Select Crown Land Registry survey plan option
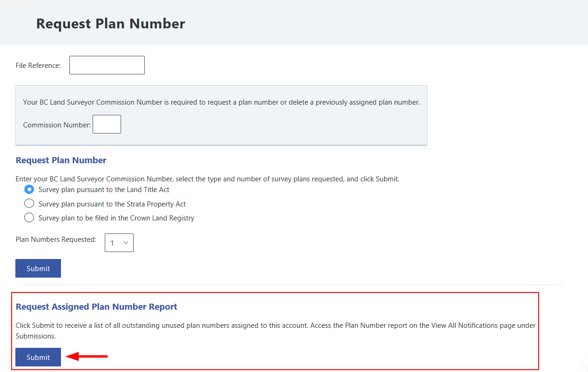This screenshot has height=372, width=588. click(x=29, y=218)
